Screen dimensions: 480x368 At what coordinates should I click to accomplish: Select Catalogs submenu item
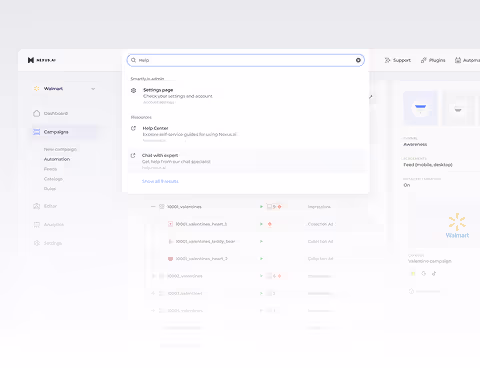(53, 179)
